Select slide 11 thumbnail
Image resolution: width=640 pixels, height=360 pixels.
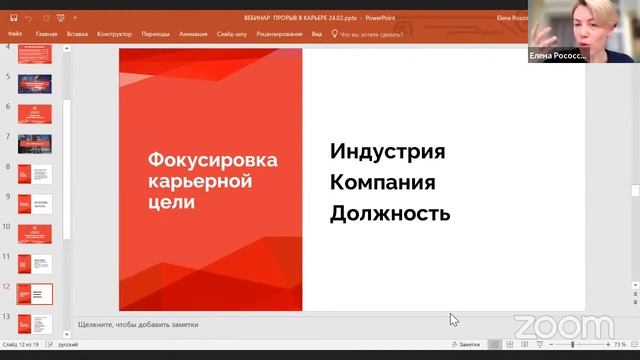[35, 264]
